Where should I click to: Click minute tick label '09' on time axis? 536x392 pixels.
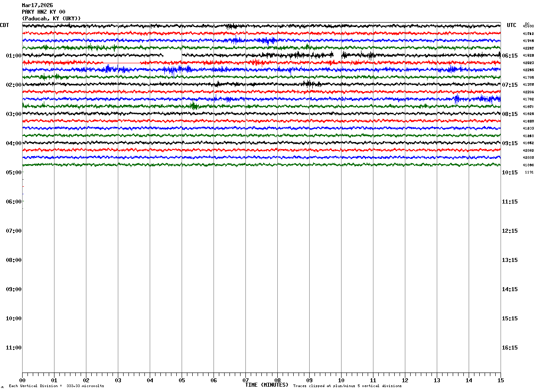[x=309, y=380]
